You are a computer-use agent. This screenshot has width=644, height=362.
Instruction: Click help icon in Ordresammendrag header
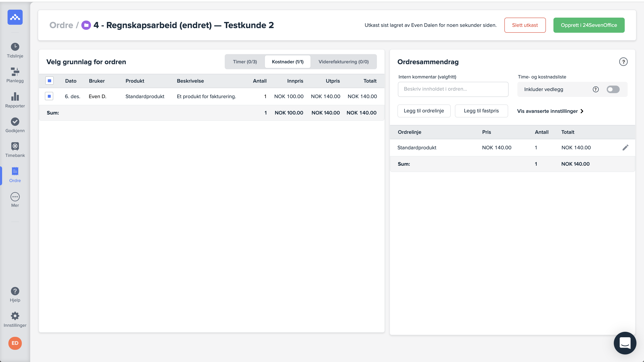(623, 62)
